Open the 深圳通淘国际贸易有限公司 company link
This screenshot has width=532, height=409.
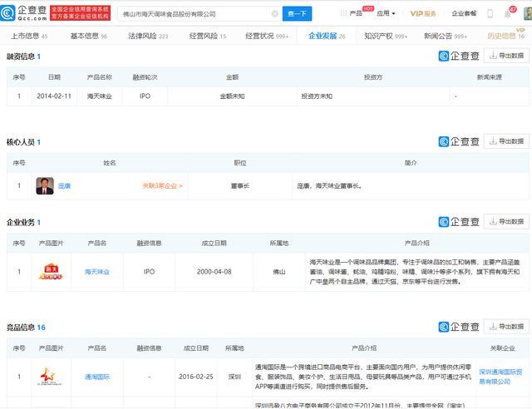(503, 377)
